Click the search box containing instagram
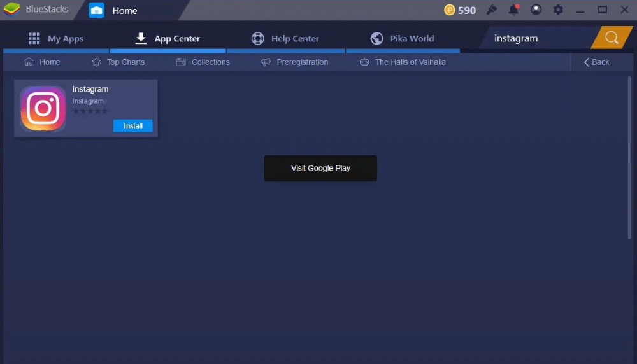The height and width of the screenshot is (364, 637). [538, 38]
